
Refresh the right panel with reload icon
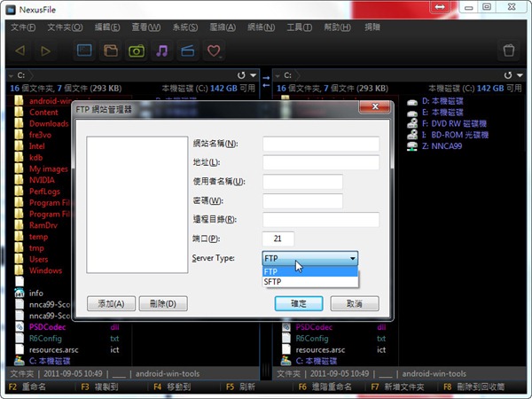click(x=508, y=75)
